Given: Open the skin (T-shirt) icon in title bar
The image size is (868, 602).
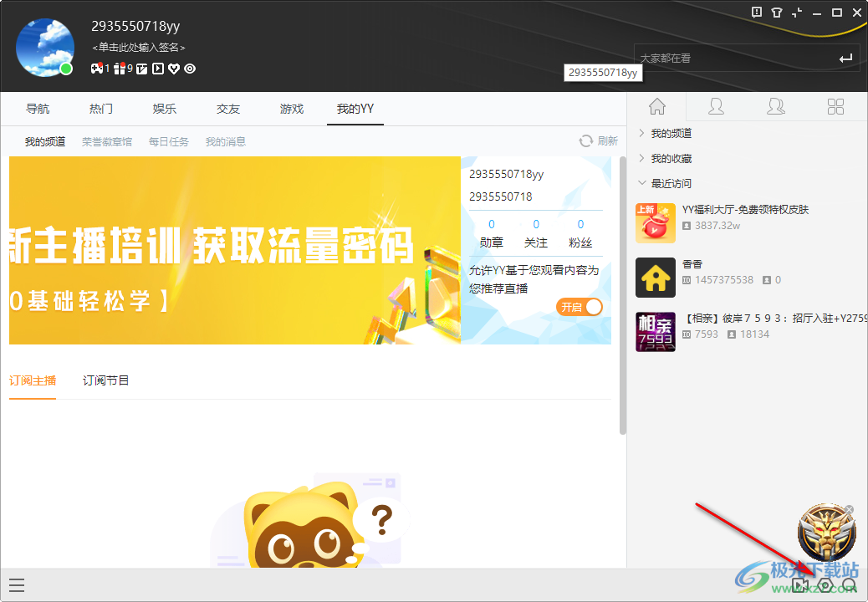Looking at the screenshot, I should pos(777,13).
